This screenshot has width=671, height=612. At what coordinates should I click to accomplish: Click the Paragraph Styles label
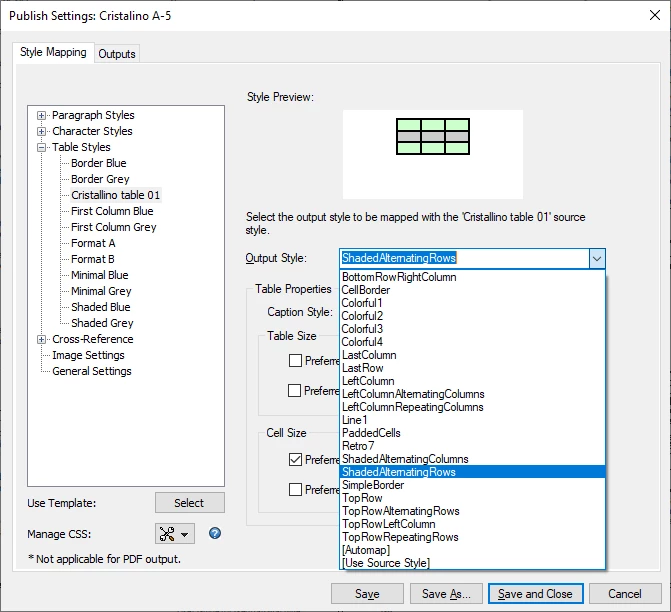click(93, 115)
